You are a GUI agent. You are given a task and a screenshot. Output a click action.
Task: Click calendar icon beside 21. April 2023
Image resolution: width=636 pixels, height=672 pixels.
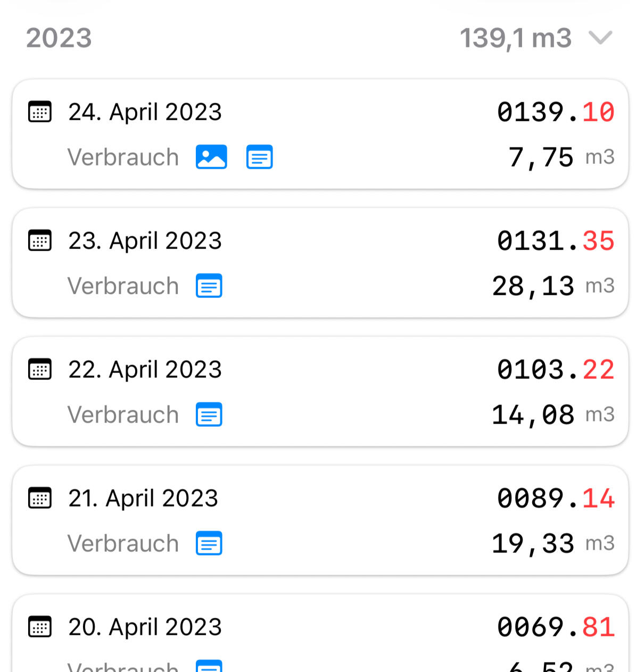click(x=40, y=499)
